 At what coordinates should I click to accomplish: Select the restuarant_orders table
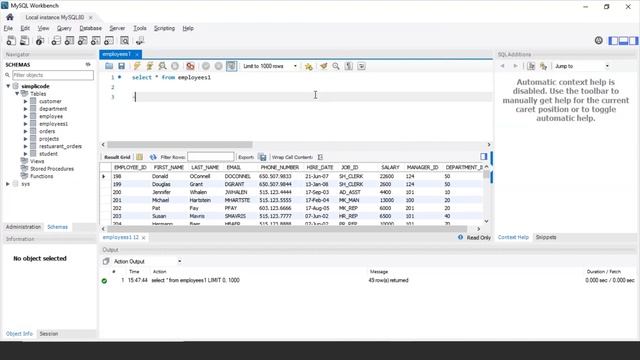point(60,146)
